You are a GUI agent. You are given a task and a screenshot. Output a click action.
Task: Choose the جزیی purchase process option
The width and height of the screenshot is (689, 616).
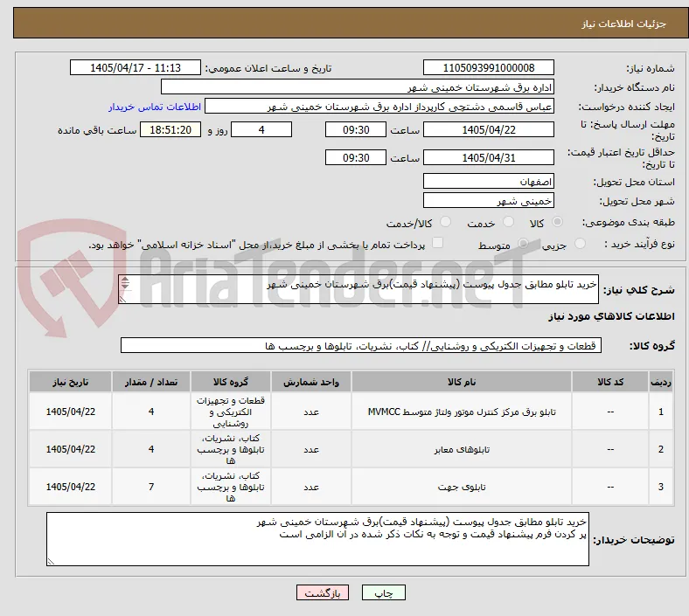coord(580,244)
